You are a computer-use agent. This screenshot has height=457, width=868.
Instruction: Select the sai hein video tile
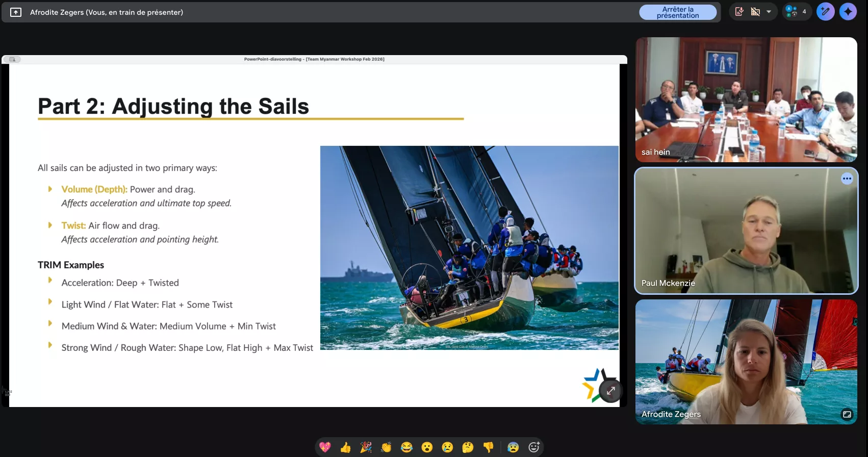tap(746, 99)
